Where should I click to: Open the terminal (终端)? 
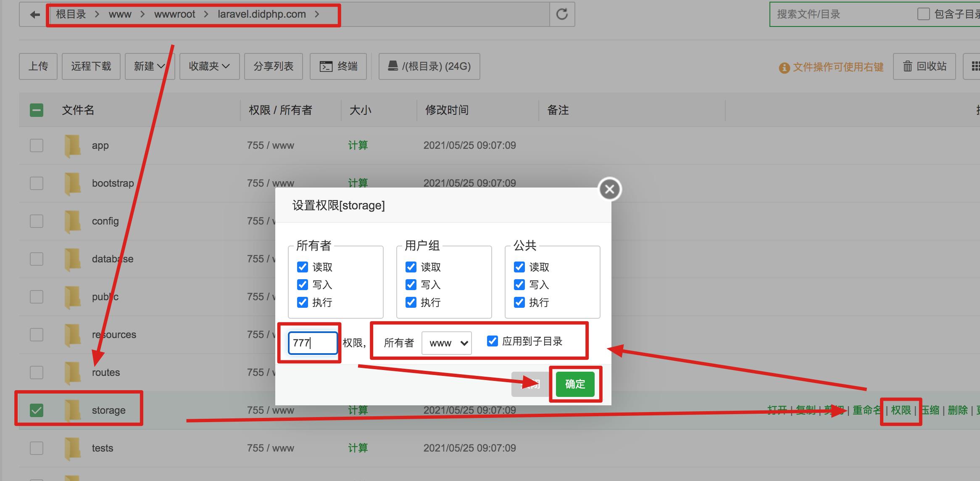338,66
